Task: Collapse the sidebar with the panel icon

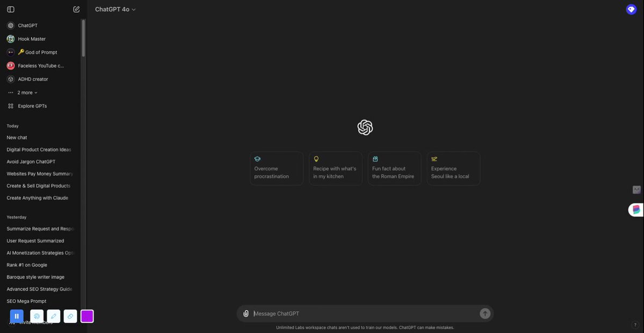Action: 11,10
